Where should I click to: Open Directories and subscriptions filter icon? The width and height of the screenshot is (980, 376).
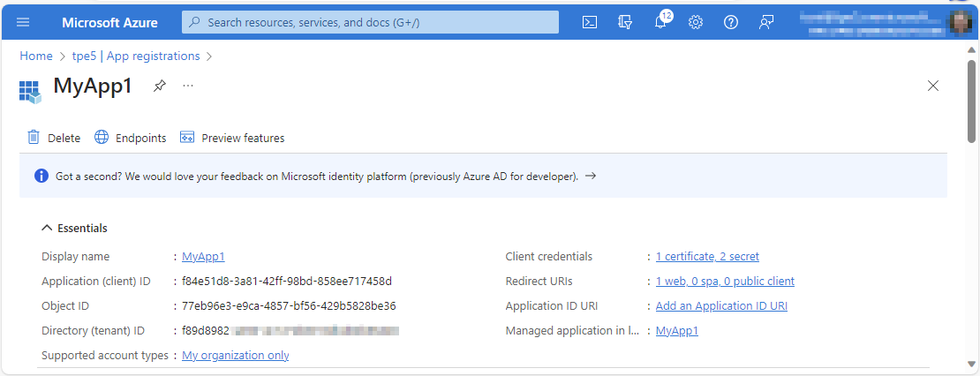tap(624, 22)
